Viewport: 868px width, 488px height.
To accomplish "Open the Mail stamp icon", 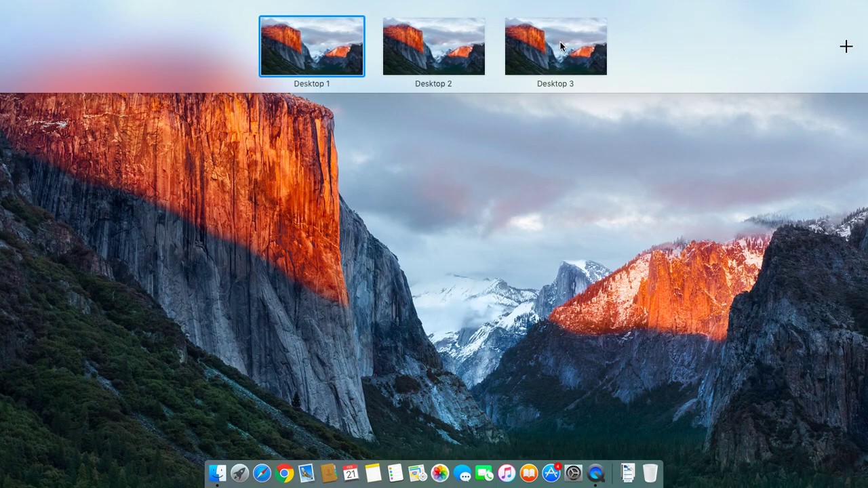I will tap(306, 473).
